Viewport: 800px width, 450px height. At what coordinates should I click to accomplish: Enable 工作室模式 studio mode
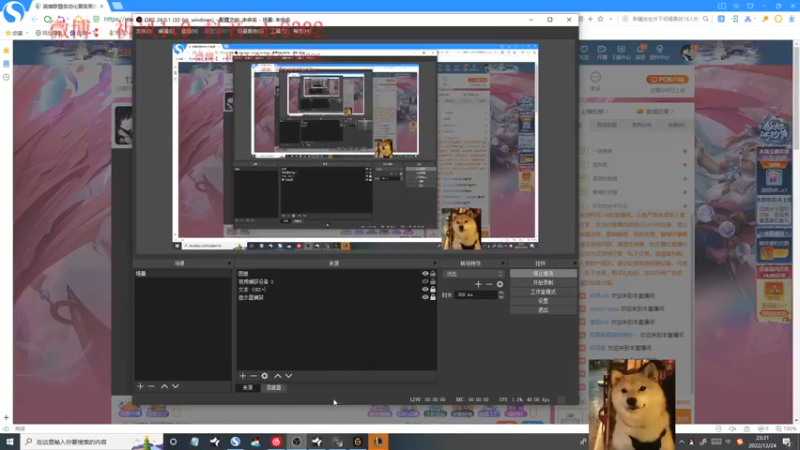click(x=543, y=292)
